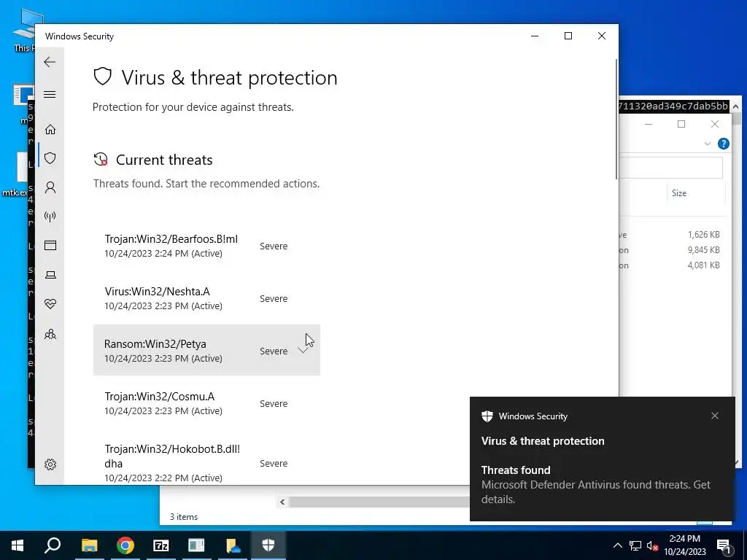747x560 pixels.
Task: Open the folder-with-cloud taskbar icon
Action: pos(233,545)
